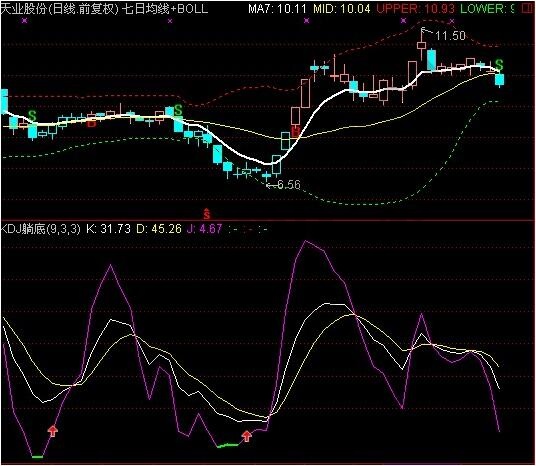Click the 6.56 low price annotation

coord(289,185)
